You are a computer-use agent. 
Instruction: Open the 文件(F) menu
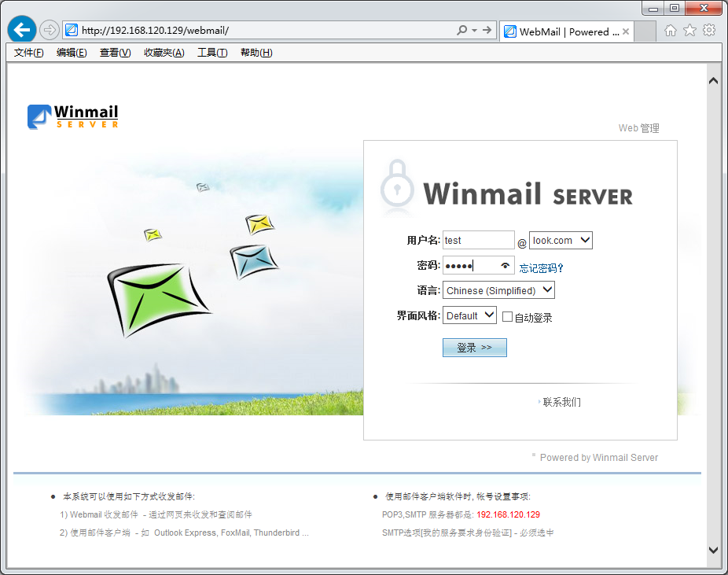[29, 53]
